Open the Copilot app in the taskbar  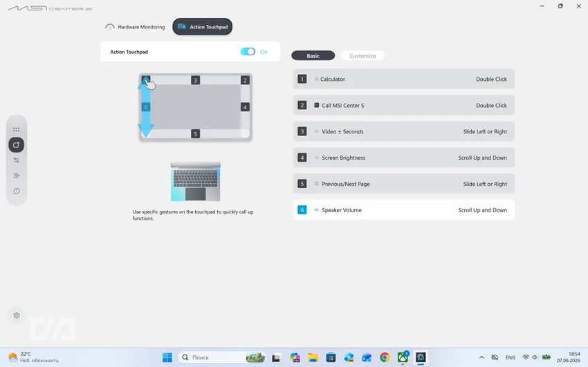[x=295, y=357]
